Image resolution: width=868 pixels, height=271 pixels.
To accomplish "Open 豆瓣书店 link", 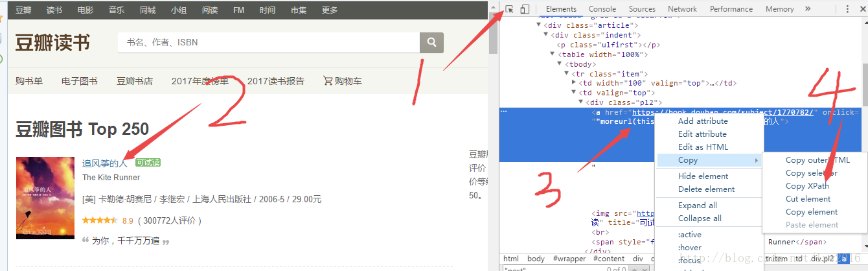I will [x=135, y=81].
